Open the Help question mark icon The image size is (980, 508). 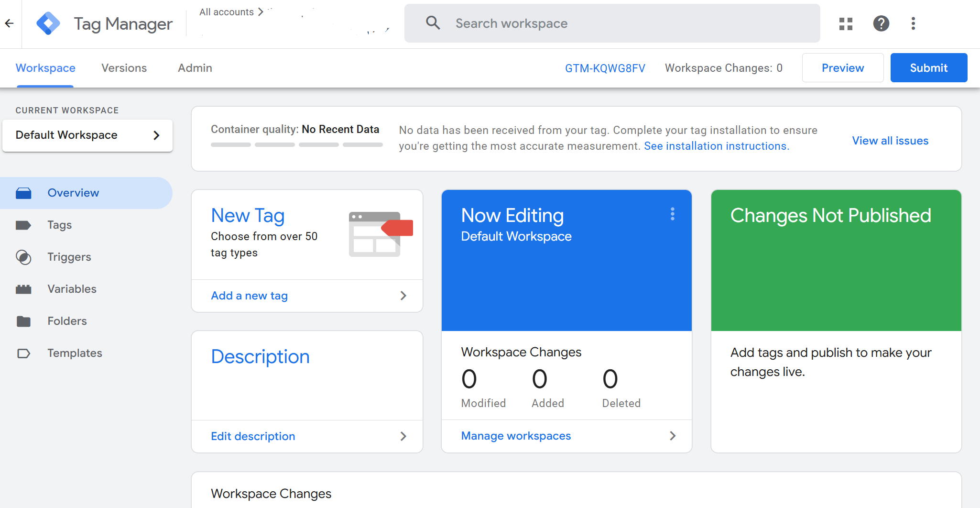[881, 23]
